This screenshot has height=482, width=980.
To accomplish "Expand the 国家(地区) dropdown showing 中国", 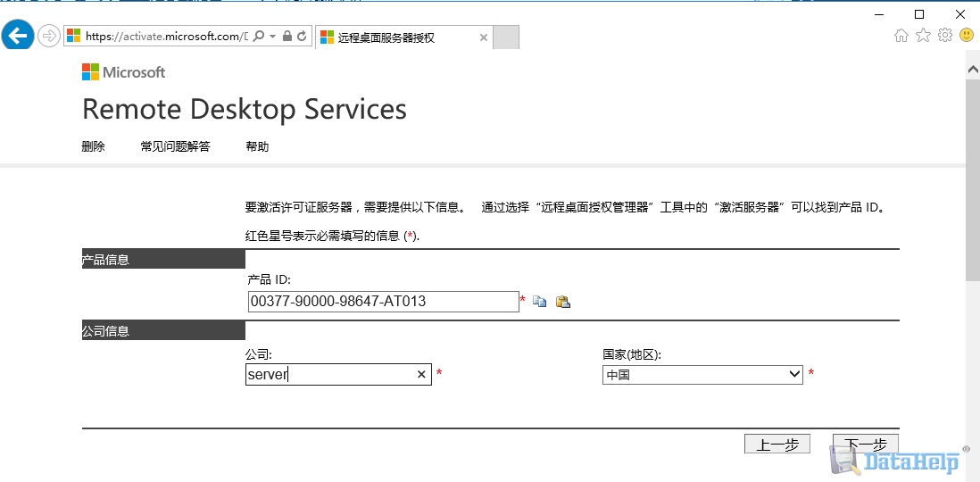I will tap(702, 375).
